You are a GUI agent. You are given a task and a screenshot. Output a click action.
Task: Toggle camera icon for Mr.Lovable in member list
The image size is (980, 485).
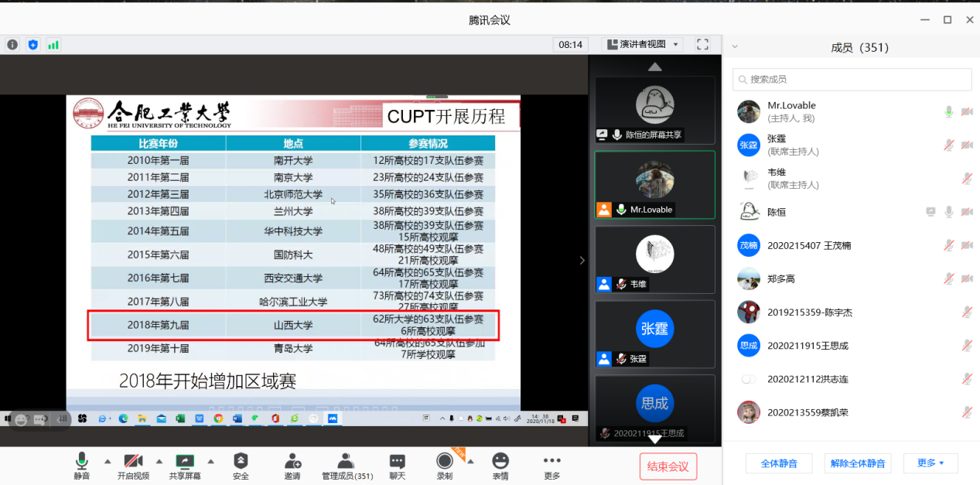[x=966, y=112]
